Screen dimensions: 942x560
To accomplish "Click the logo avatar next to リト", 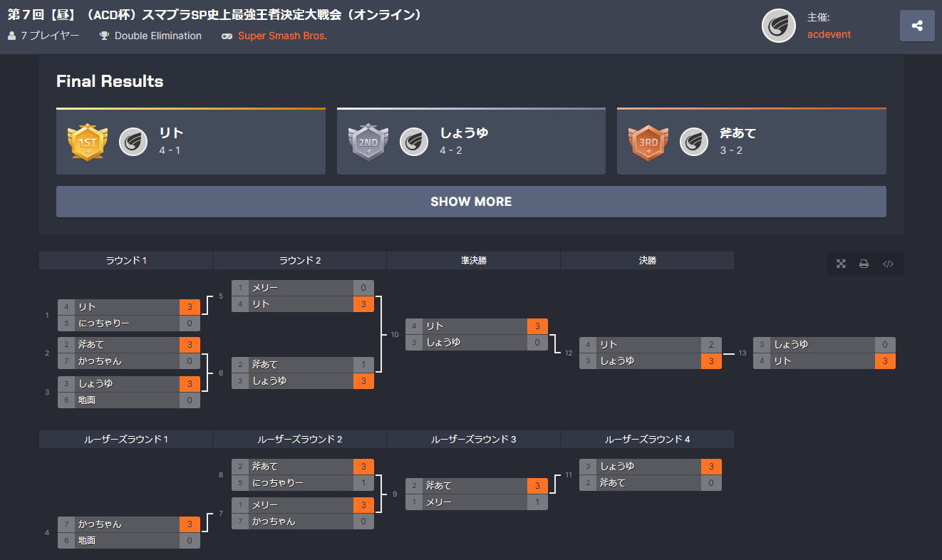I will click(x=133, y=142).
